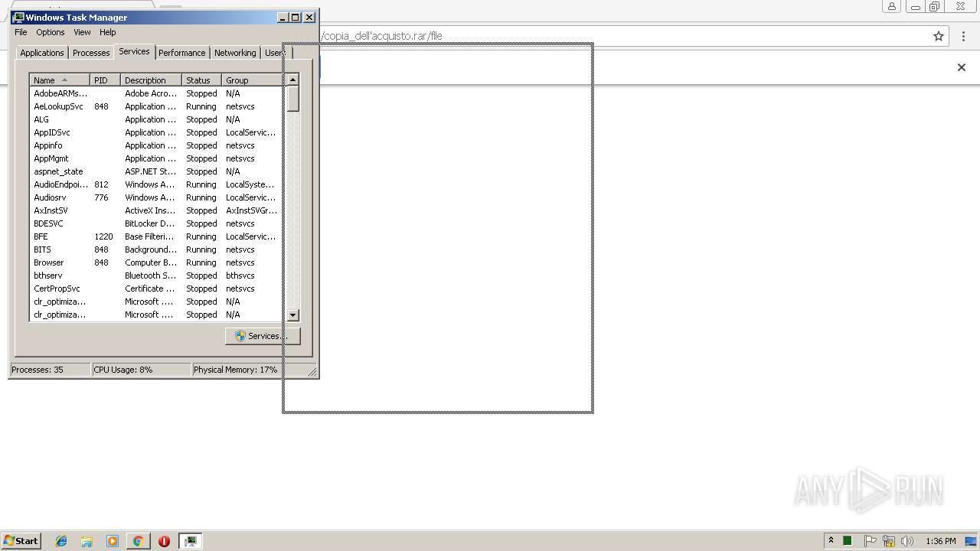This screenshot has height=551, width=980.
Task: Select the AdobeARMs... service row
Action: coord(157,93)
